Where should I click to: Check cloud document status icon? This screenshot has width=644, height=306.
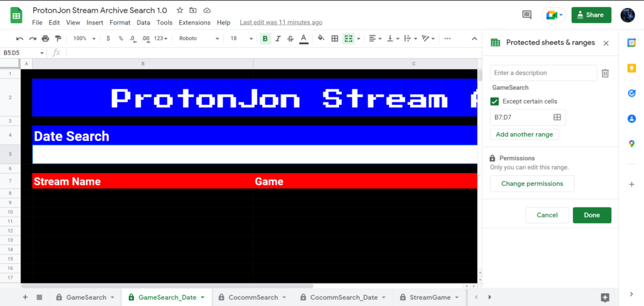click(207, 10)
